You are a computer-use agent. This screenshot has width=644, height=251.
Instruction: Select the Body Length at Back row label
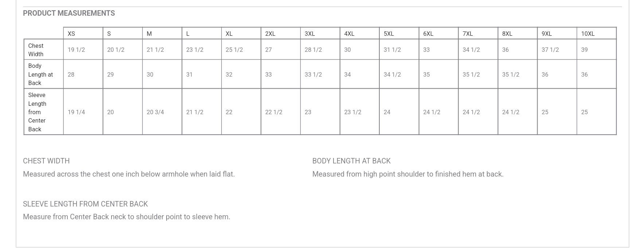tap(40, 74)
